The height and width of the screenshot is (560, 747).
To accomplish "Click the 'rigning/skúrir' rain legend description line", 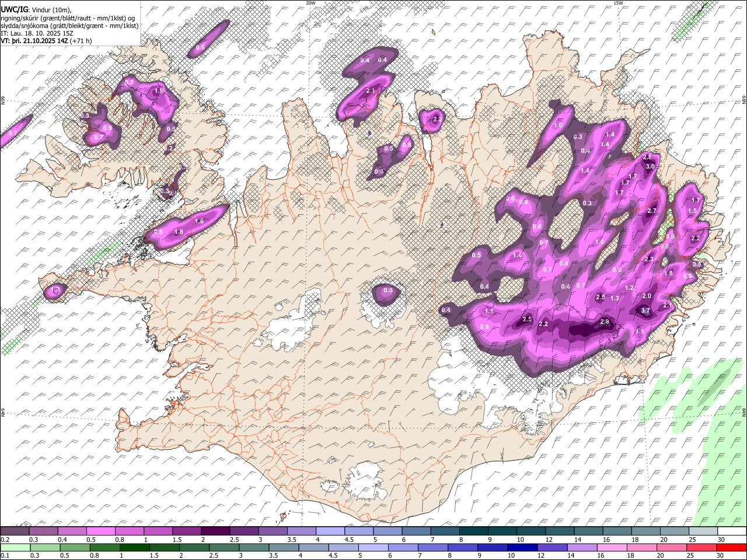I will click(x=68, y=18).
